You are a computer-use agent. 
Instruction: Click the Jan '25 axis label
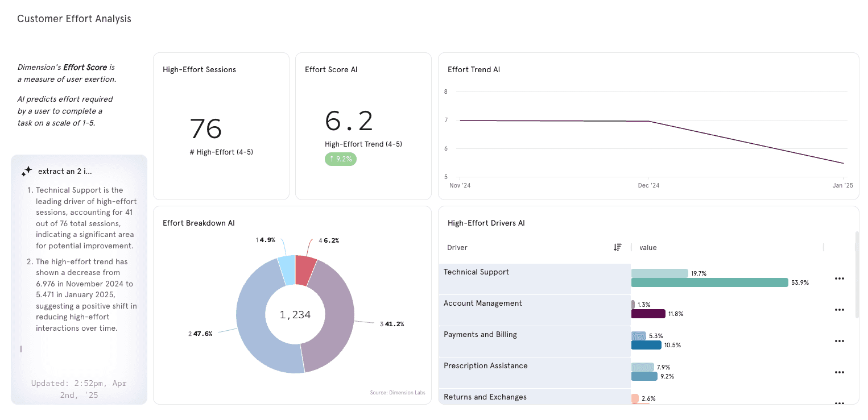[x=842, y=185]
